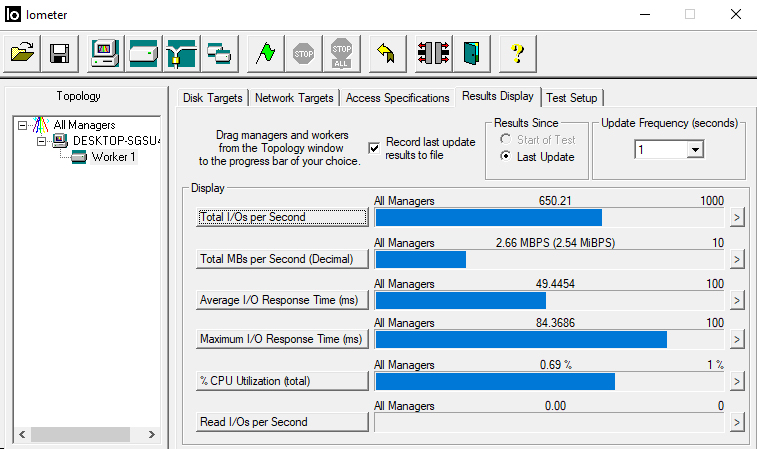Open details arrow for Read I/Os per Second

pos(737,422)
